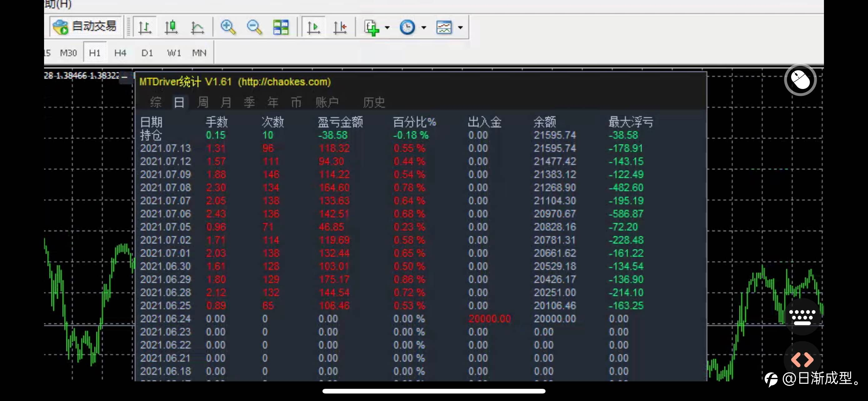Open the 历史 history tab

(x=374, y=102)
